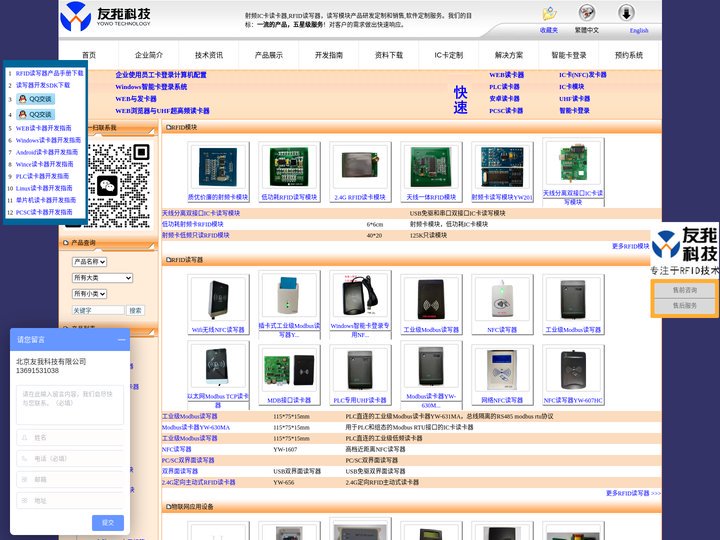This screenshot has height=540, width=720.
Task: Open Modbus读卡器YW-630MA table link
Action: pos(196,428)
